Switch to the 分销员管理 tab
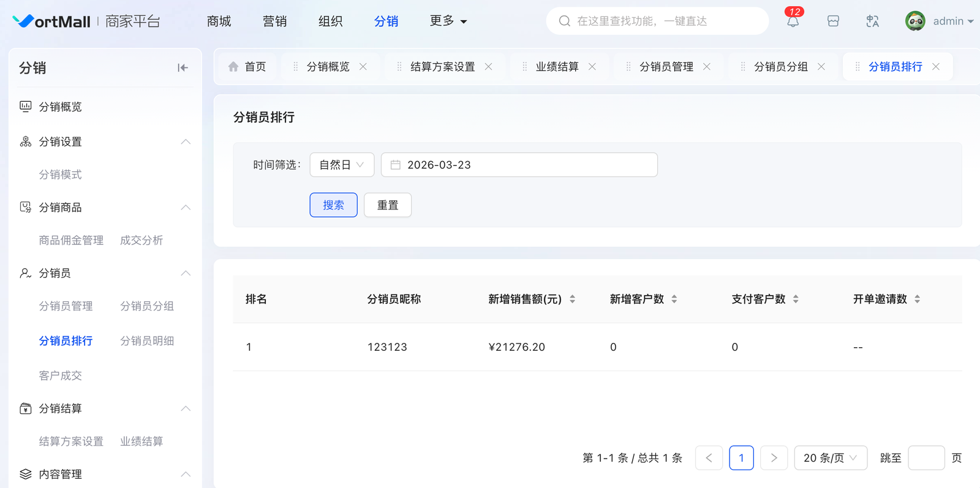The height and width of the screenshot is (488, 980). click(666, 67)
